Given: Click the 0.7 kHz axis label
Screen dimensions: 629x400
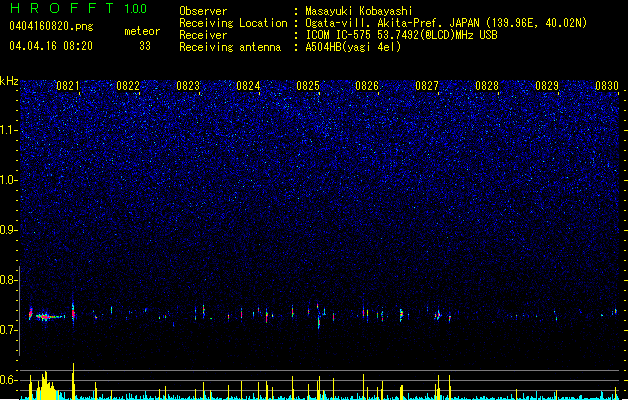Looking at the screenshot, I should pos(8,330).
